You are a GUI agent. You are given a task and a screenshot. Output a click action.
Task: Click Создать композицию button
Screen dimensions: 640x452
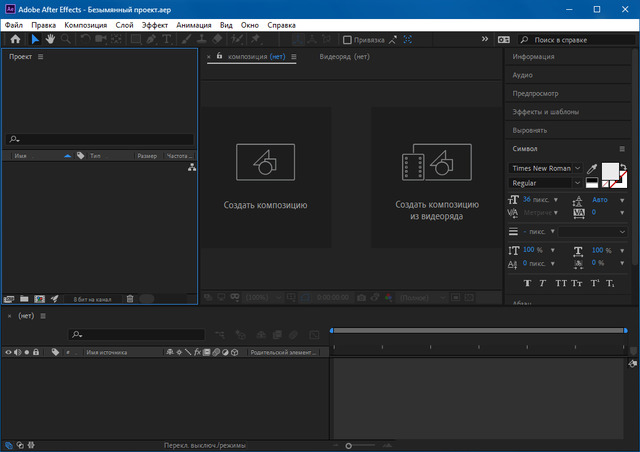click(x=265, y=177)
